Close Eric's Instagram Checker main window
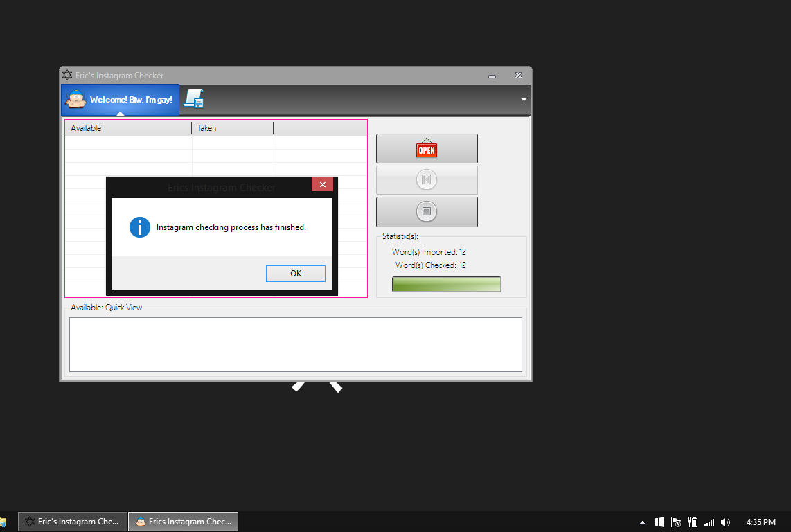 518,76
